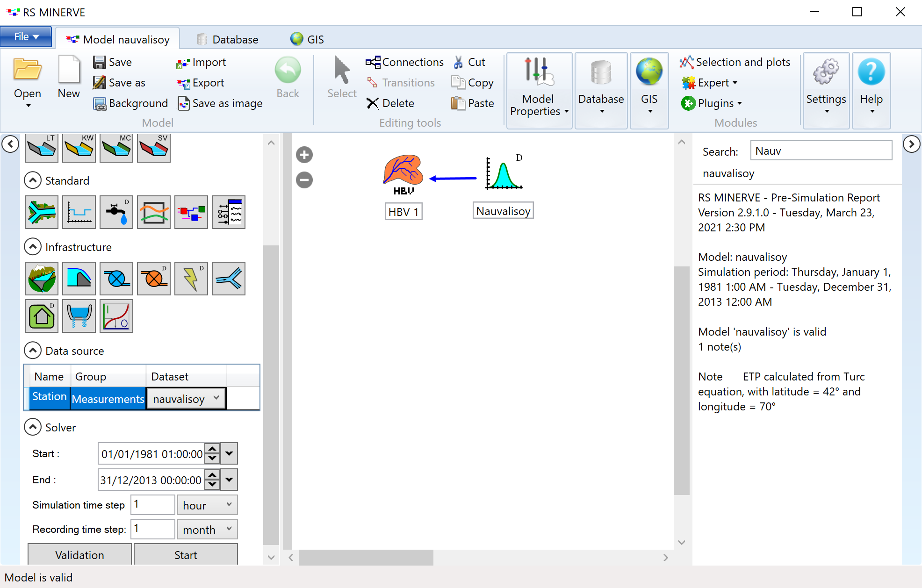Click the Search field containing Nauv
Image resolution: width=922 pixels, height=588 pixels.
tap(821, 151)
